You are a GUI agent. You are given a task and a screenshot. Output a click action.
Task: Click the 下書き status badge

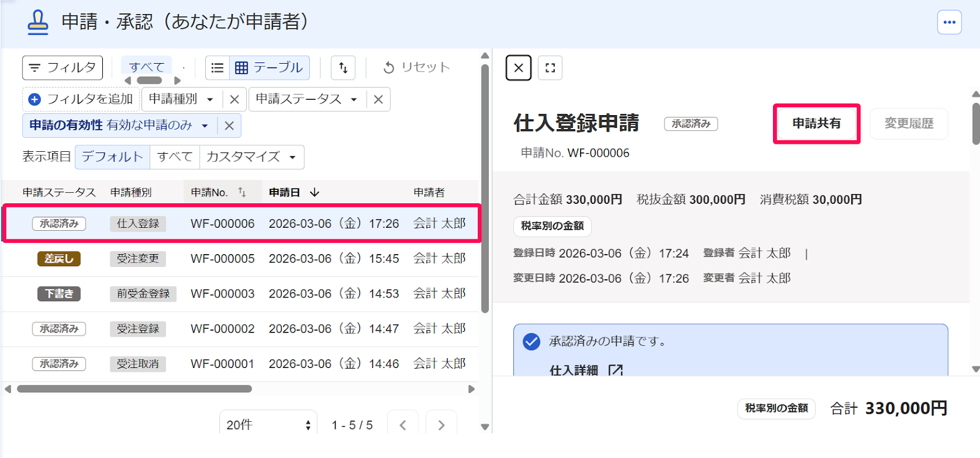tap(59, 293)
